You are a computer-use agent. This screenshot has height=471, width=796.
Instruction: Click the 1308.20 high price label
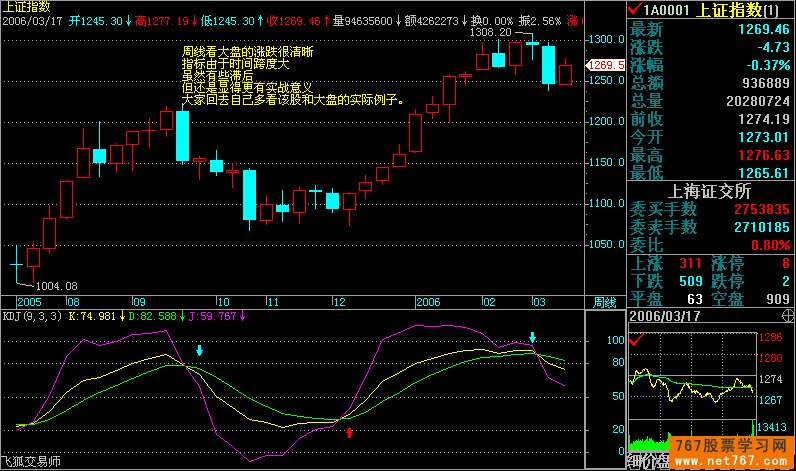click(x=491, y=32)
